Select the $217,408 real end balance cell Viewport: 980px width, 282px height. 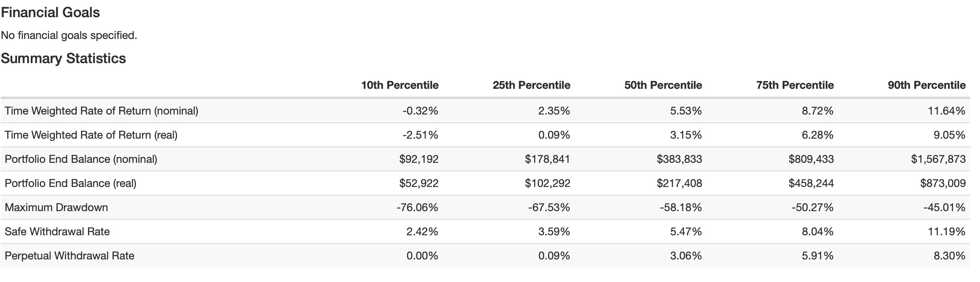pos(679,183)
